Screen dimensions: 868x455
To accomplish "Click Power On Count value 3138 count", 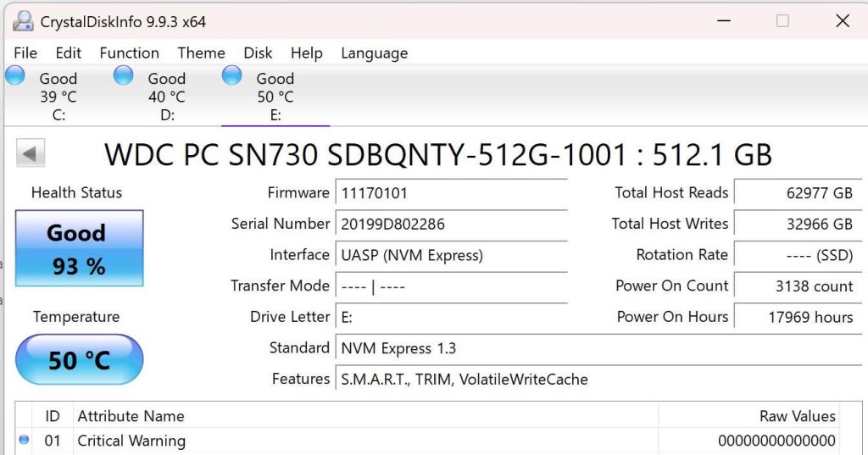I will 798,286.
